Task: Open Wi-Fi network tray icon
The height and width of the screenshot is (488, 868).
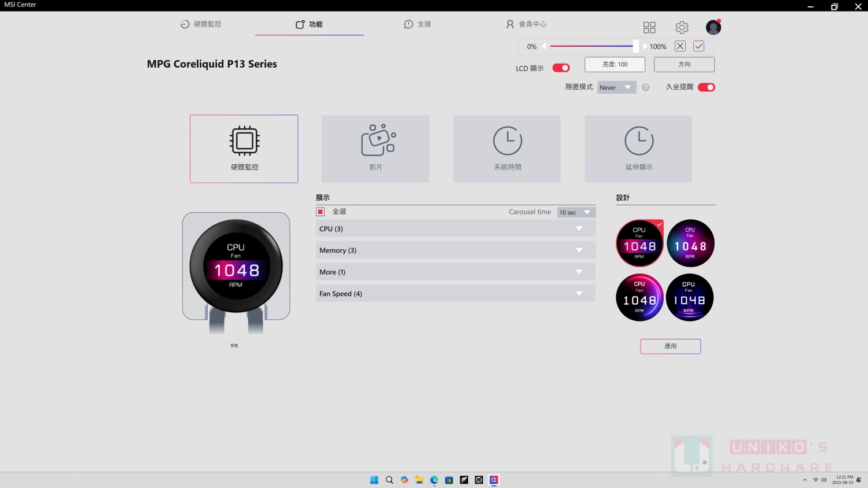Action: pos(815,480)
